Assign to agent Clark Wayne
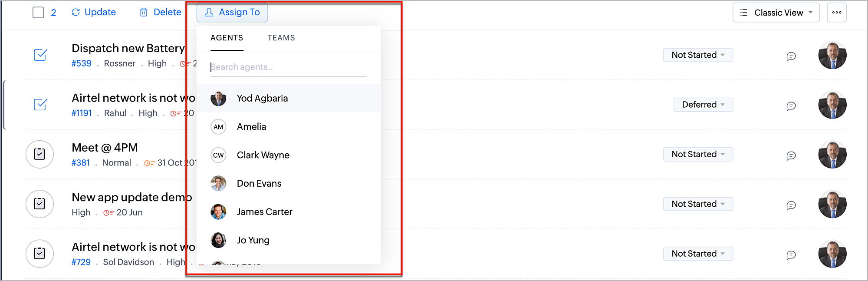The image size is (868, 281). tap(263, 155)
